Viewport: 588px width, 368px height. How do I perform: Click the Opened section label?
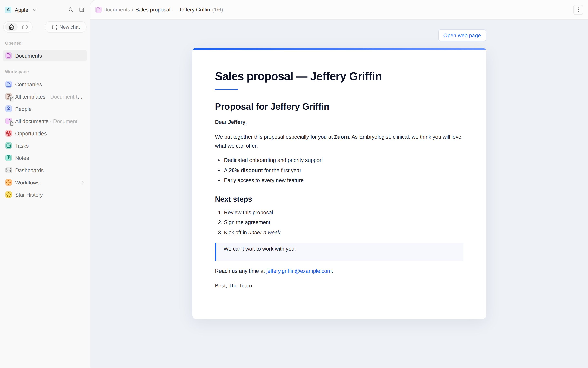(13, 43)
